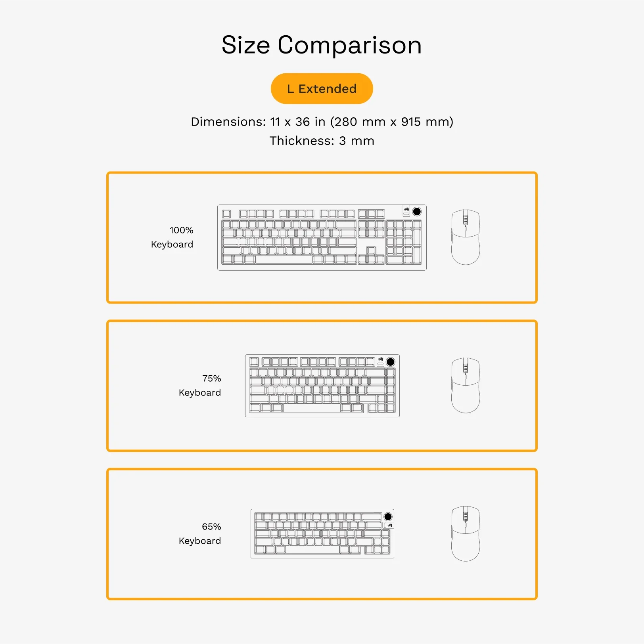
Task: Click the L Extended size button
Action: tap(322, 89)
